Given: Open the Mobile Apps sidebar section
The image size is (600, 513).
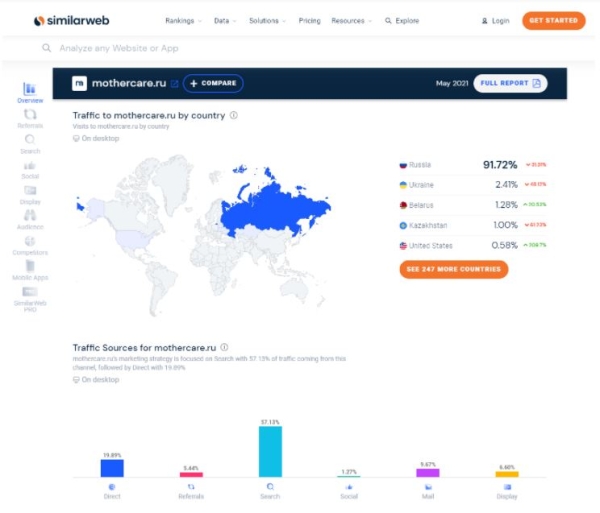Looking at the screenshot, I should pyautogui.click(x=30, y=270).
